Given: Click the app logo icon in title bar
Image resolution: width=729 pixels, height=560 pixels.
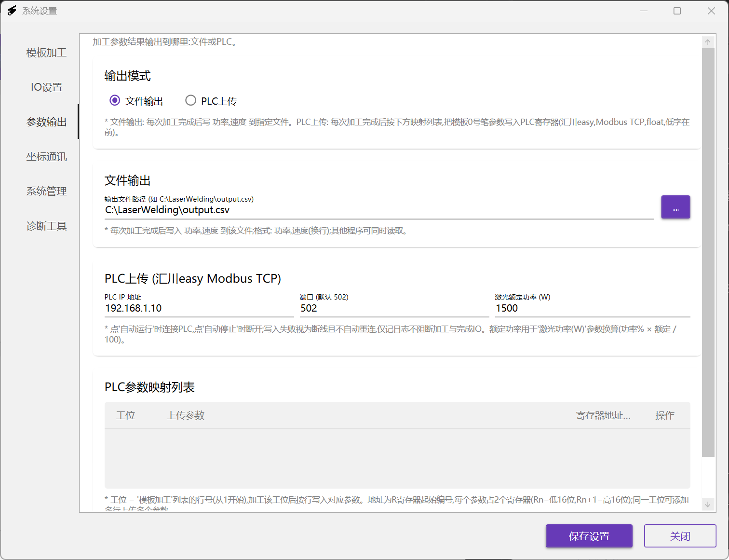Looking at the screenshot, I should (12, 11).
